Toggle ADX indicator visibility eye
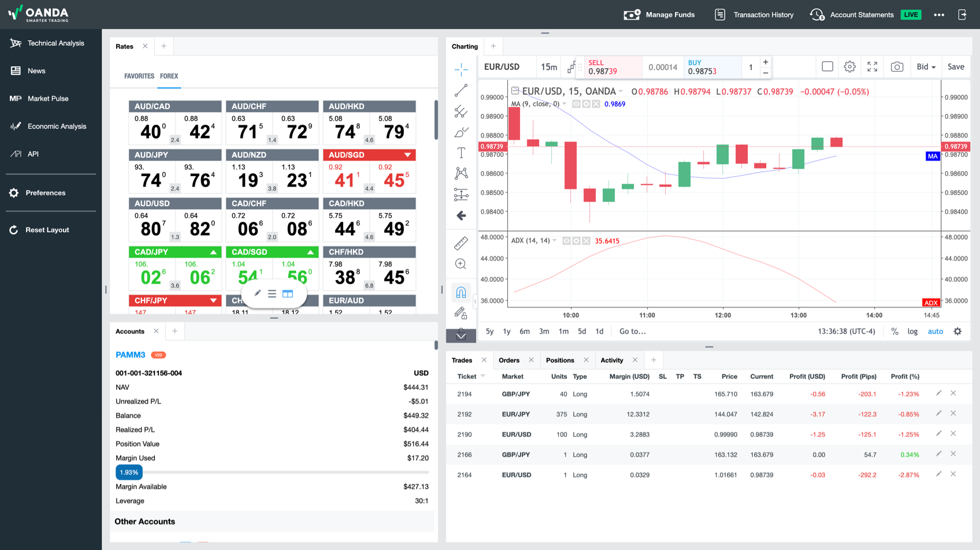The image size is (980, 550). (567, 241)
